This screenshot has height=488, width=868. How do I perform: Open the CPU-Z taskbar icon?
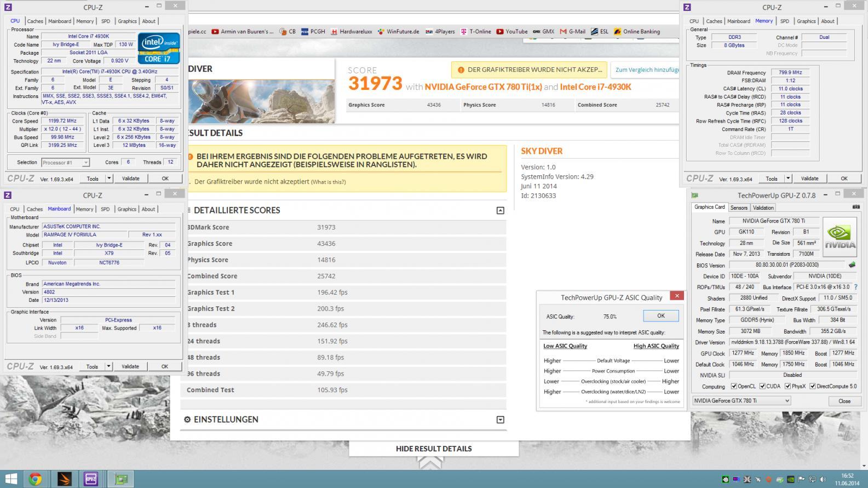[x=91, y=479]
